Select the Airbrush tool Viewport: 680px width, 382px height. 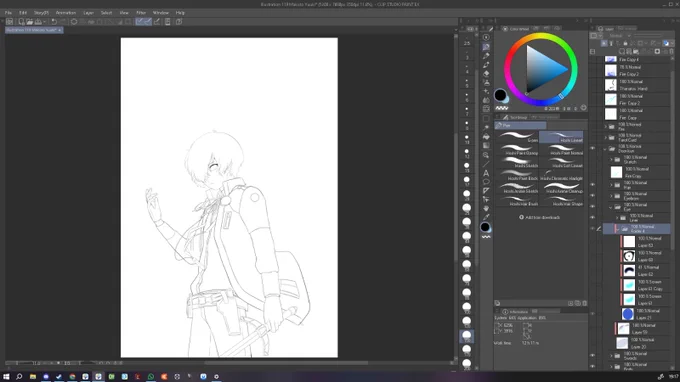pyautogui.click(x=486, y=82)
